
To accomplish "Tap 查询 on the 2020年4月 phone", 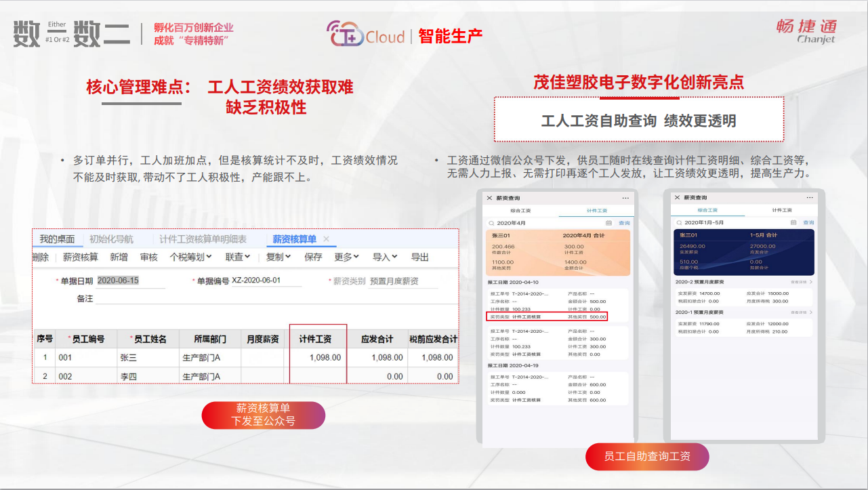I will (x=623, y=223).
